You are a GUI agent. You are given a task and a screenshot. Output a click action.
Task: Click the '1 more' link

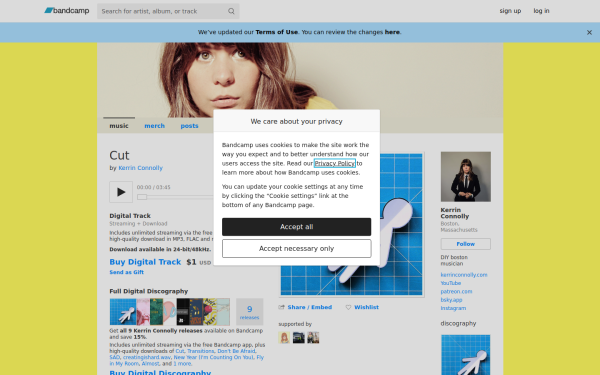click(x=183, y=364)
